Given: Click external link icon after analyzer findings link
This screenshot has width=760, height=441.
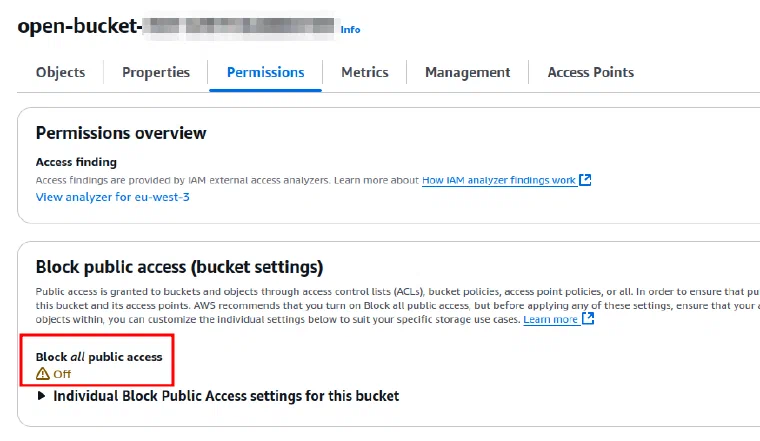Looking at the screenshot, I should click(586, 180).
